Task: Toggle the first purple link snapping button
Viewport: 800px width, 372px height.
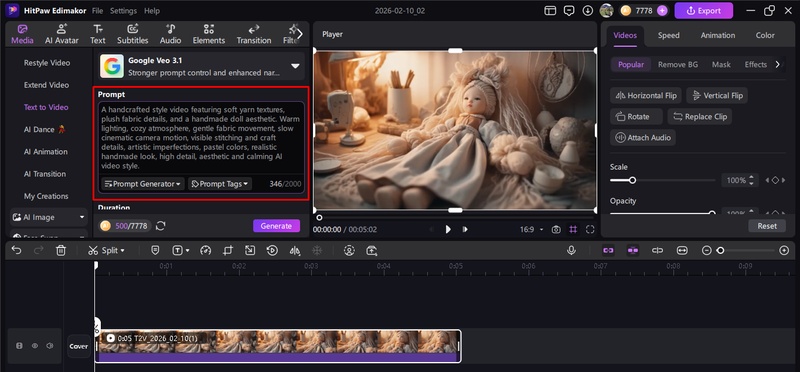Action: (x=608, y=251)
